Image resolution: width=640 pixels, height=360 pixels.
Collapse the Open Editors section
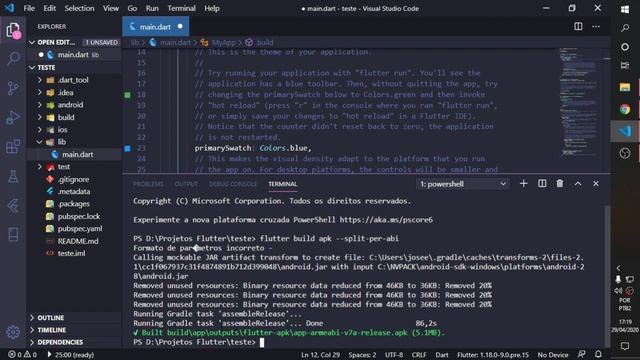pyautogui.click(x=32, y=42)
